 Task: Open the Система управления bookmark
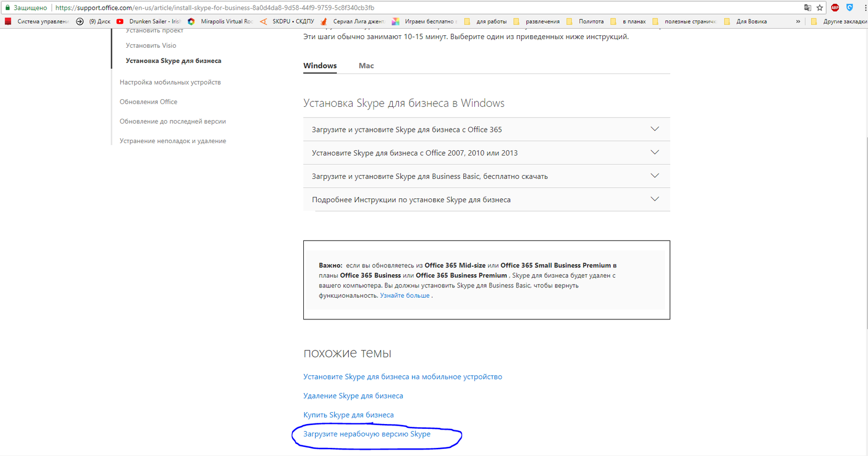point(37,22)
